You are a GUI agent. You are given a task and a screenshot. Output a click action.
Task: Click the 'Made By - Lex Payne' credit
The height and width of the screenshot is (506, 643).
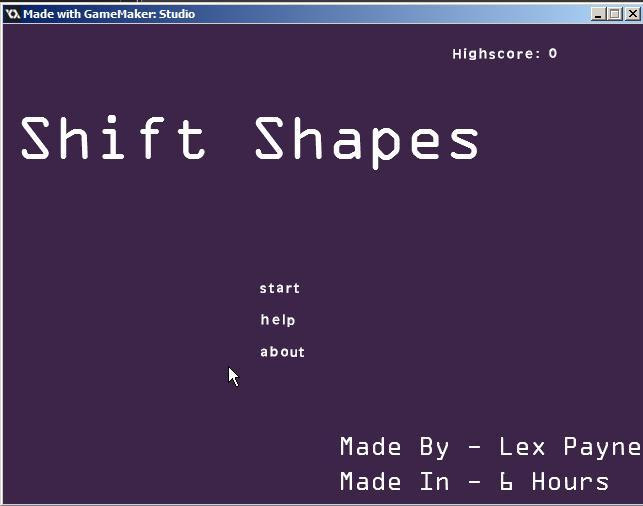click(490, 447)
